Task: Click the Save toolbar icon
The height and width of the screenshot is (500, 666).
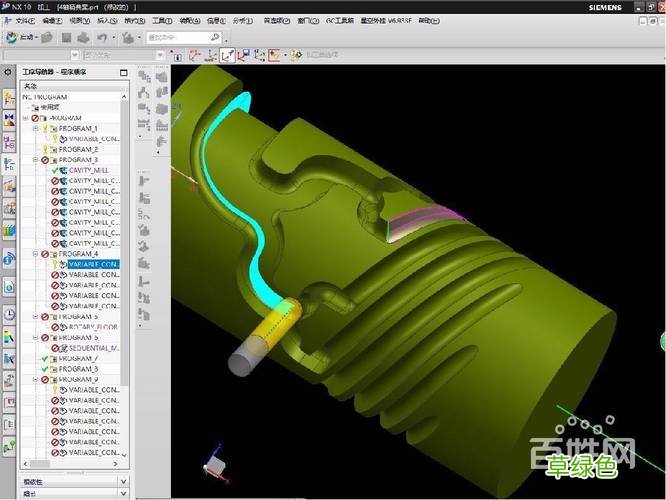Action: click(x=66, y=38)
